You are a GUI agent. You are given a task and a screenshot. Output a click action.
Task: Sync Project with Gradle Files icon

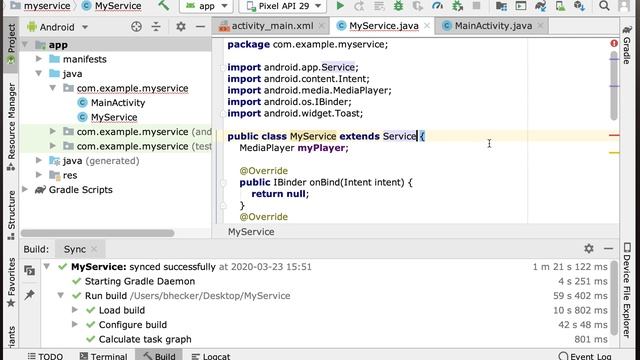(x=540, y=6)
